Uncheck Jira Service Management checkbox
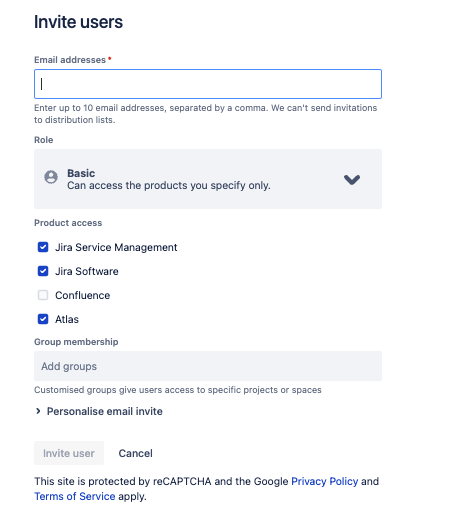Viewport: 449px width, 530px height. point(43,247)
